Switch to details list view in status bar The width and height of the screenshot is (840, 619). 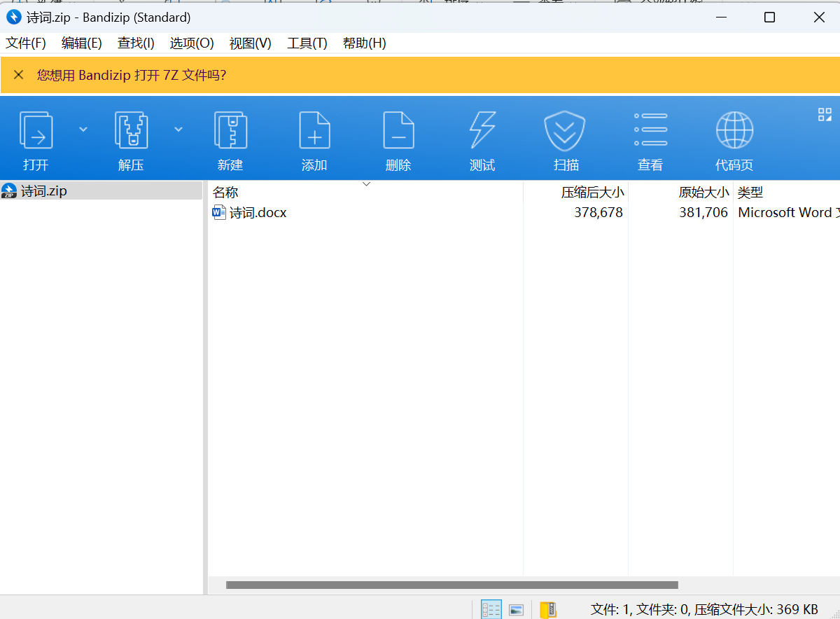coord(491,609)
